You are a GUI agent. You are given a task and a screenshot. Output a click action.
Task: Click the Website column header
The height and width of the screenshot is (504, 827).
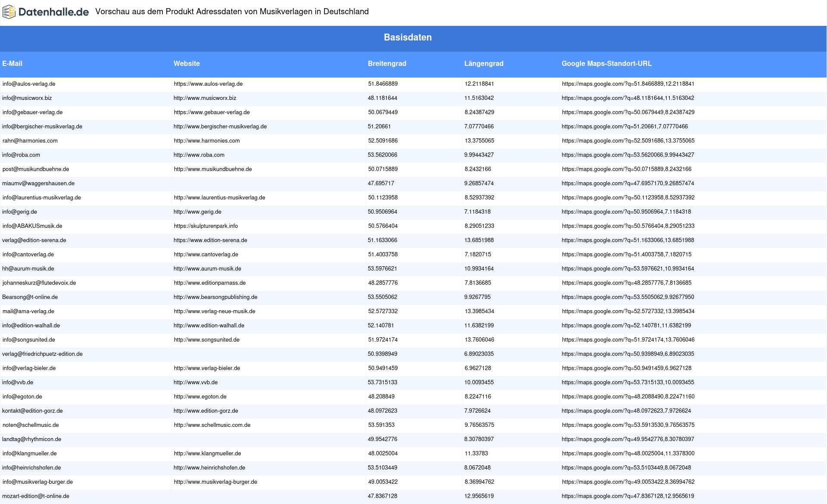pos(187,64)
